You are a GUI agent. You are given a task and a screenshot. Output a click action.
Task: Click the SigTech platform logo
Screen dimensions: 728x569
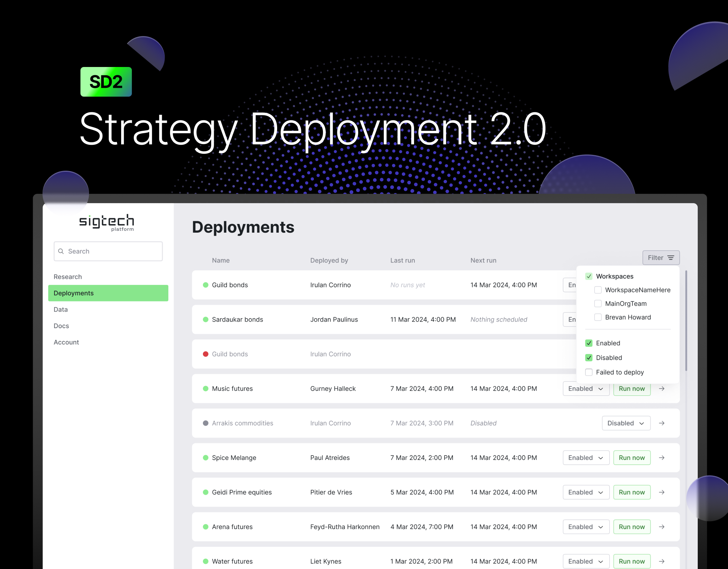(x=107, y=223)
